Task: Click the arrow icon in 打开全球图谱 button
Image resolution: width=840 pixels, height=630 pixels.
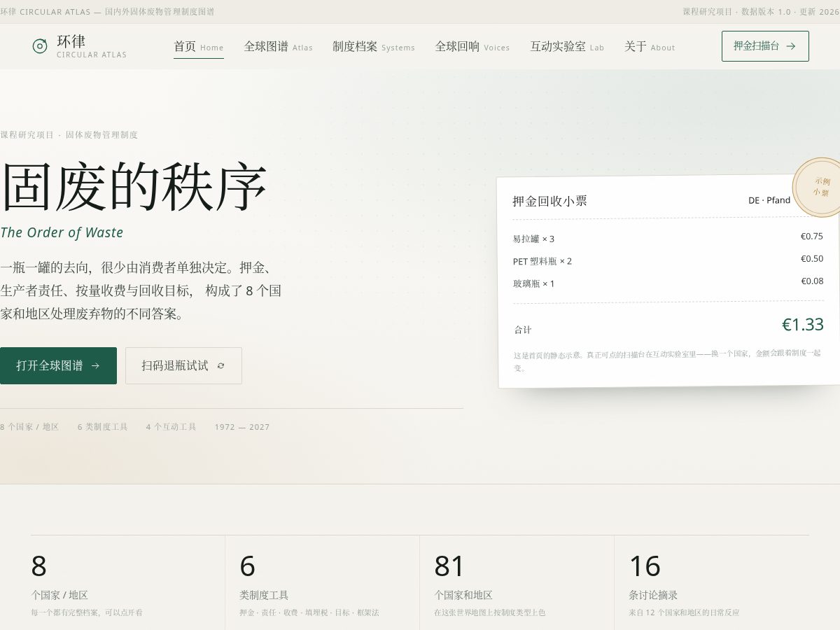Action: 95,365
